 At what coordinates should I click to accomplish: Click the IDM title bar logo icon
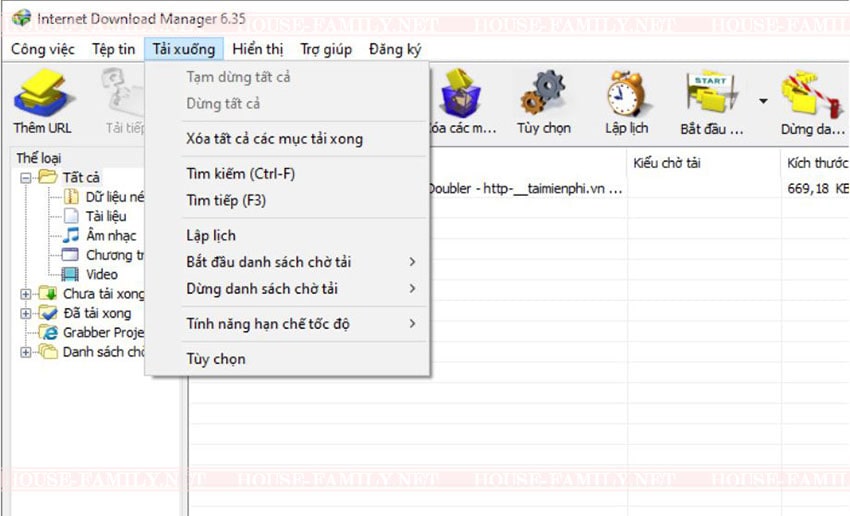click(22, 18)
